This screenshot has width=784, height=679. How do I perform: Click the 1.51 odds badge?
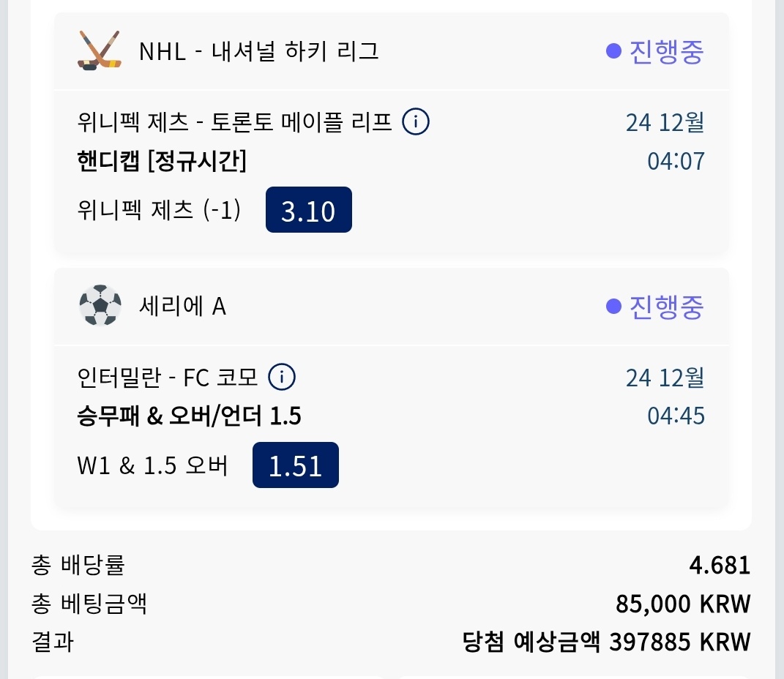295,465
